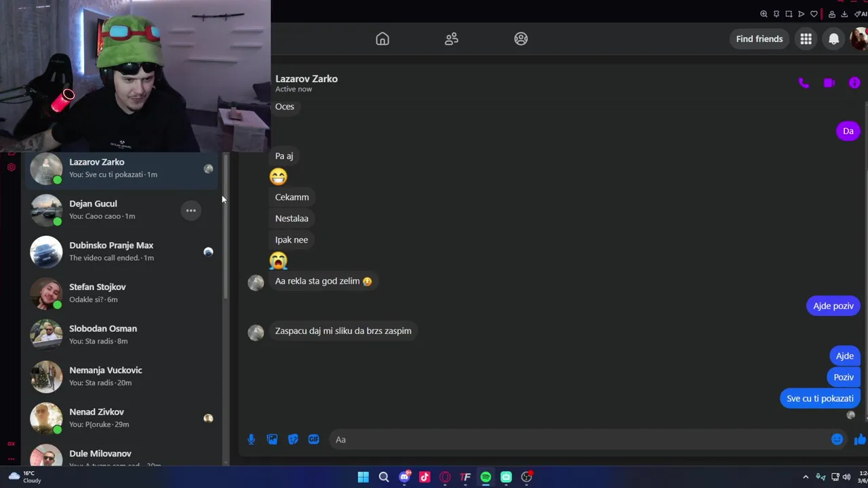Open the Windows Start button
Screen dimensions: 868x488
pos(363,477)
